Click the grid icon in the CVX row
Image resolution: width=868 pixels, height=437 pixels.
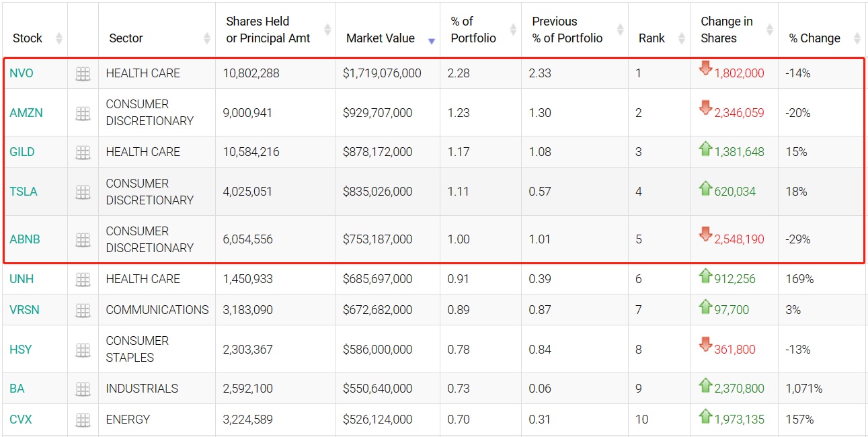coord(83,420)
